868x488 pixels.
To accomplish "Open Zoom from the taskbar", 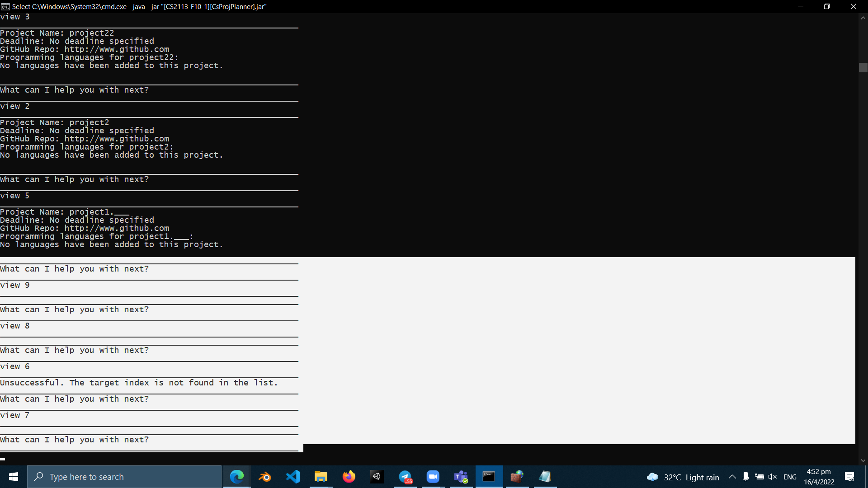I will coord(433,477).
